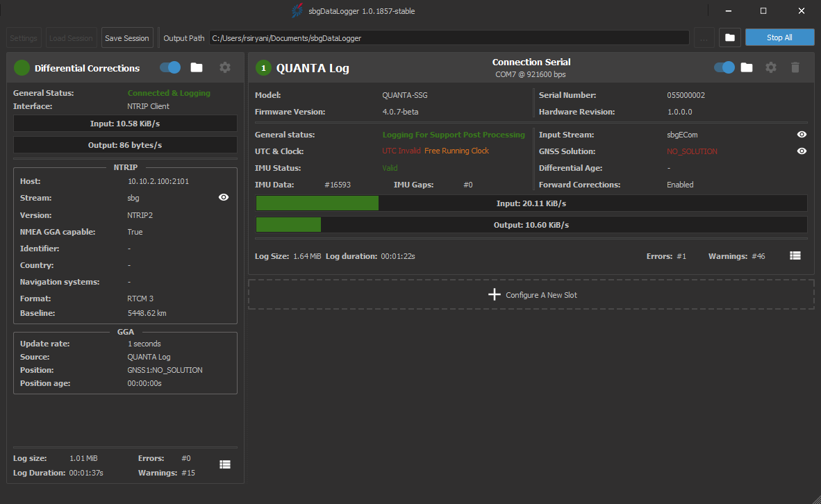Click the Output Path text field
The height and width of the screenshot is (504, 821).
coord(449,37)
